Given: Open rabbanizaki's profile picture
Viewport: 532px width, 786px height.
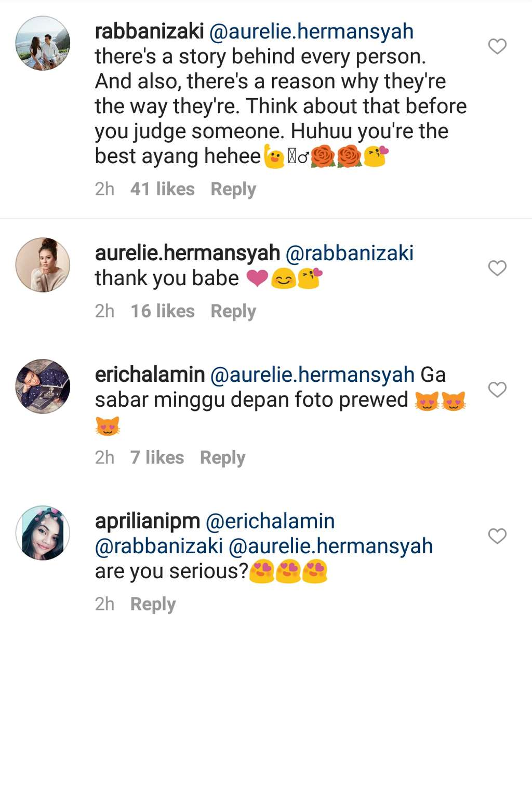Looking at the screenshot, I should [43, 43].
